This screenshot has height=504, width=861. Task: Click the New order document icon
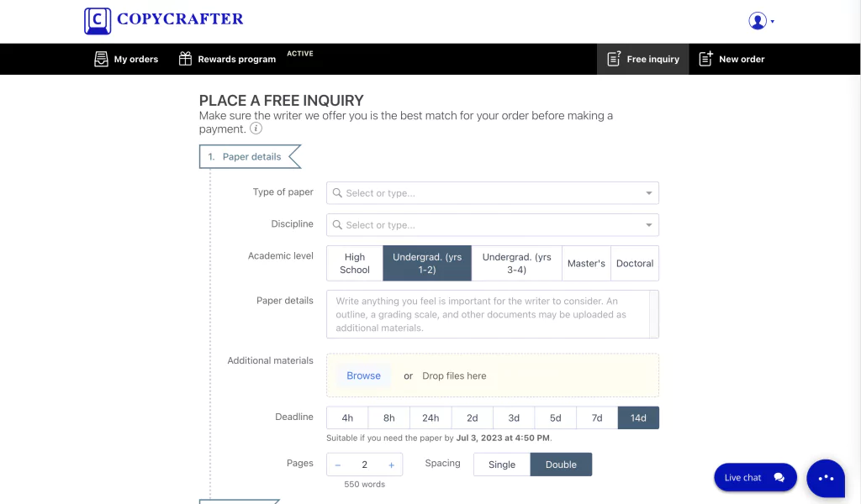[x=705, y=59]
